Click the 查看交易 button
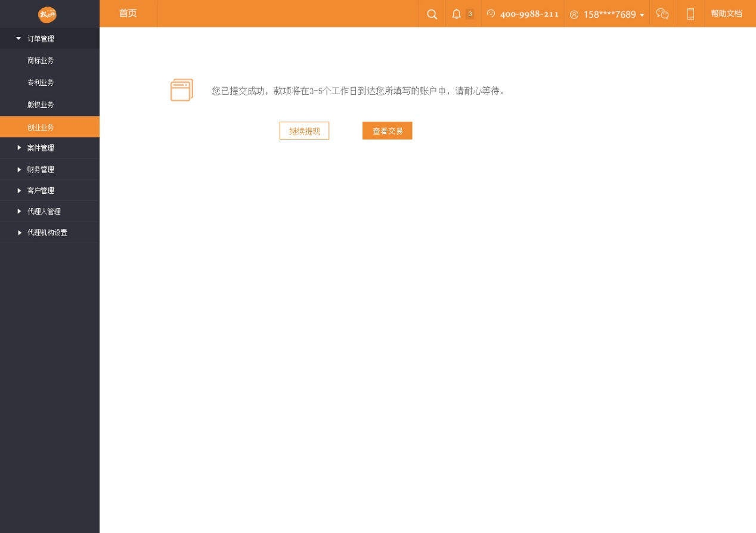 pos(387,131)
